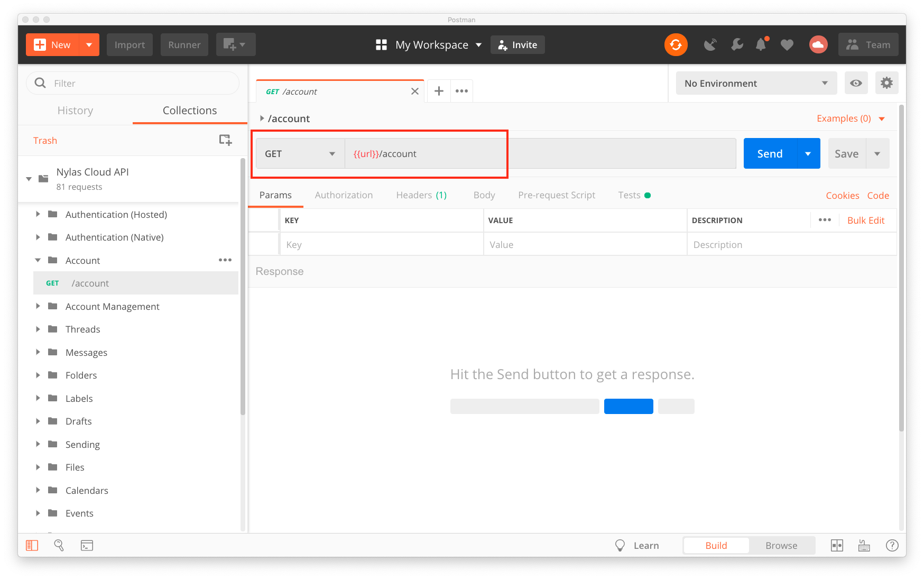Screen dimensions: 924x579
Task: Open Account folder more options
Action: click(x=225, y=260)
